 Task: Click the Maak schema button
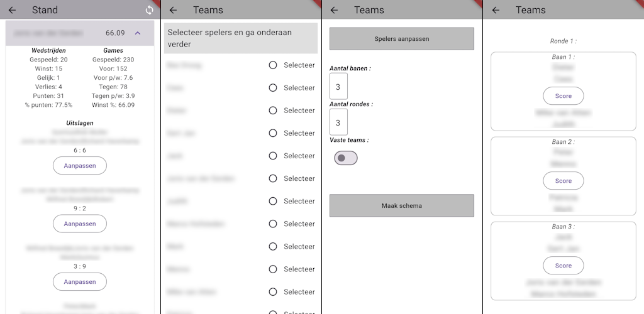(402, 206)
